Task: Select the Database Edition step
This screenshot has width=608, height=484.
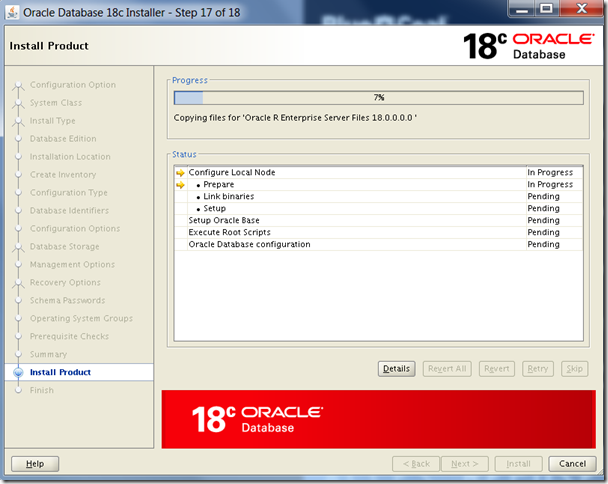Action: (63, 139)
